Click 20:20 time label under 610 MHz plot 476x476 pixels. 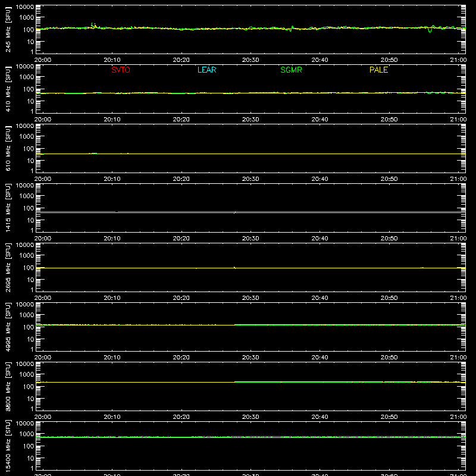181,179
